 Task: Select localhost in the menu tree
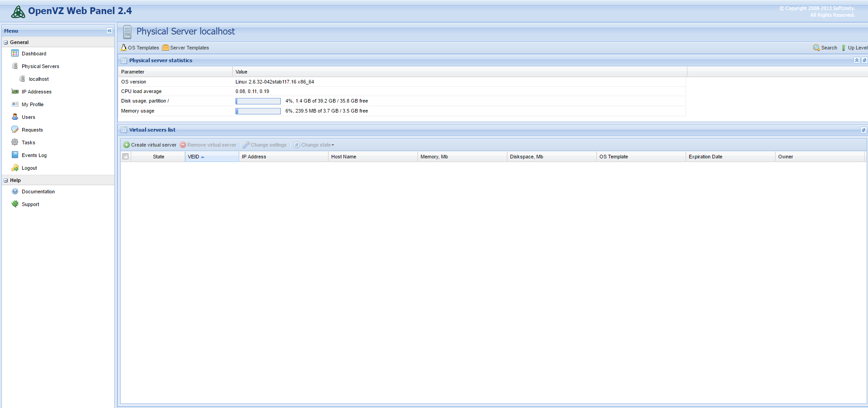click(39, 79)
